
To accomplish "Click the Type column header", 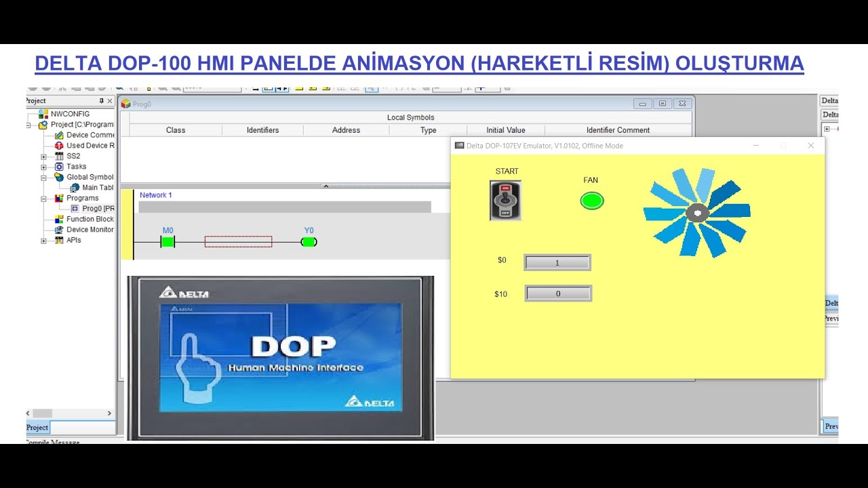I will tap(428, 130).
